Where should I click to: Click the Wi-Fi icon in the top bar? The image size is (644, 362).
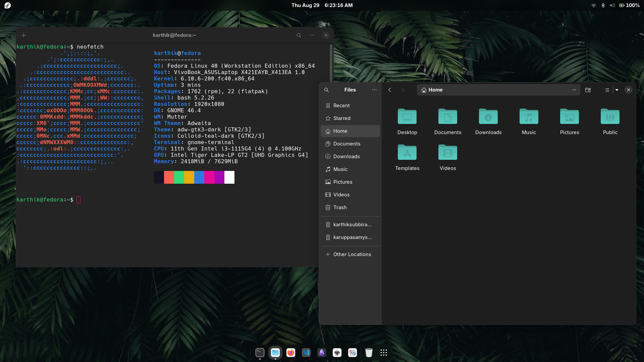(594, 5)
